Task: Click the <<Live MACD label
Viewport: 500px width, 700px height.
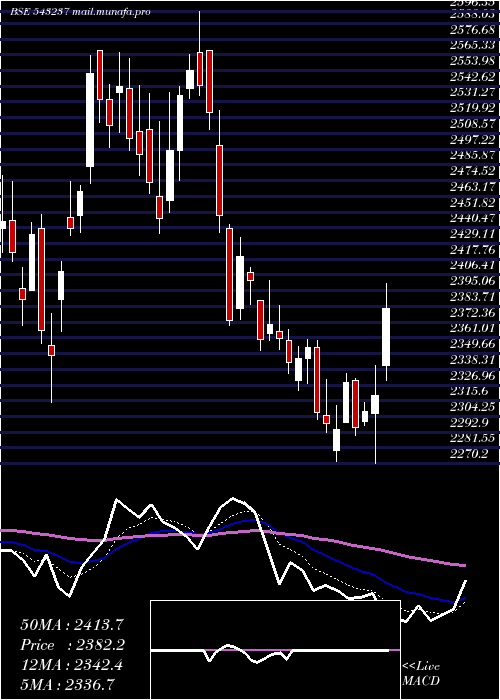Action: click(x=421, y=674)
